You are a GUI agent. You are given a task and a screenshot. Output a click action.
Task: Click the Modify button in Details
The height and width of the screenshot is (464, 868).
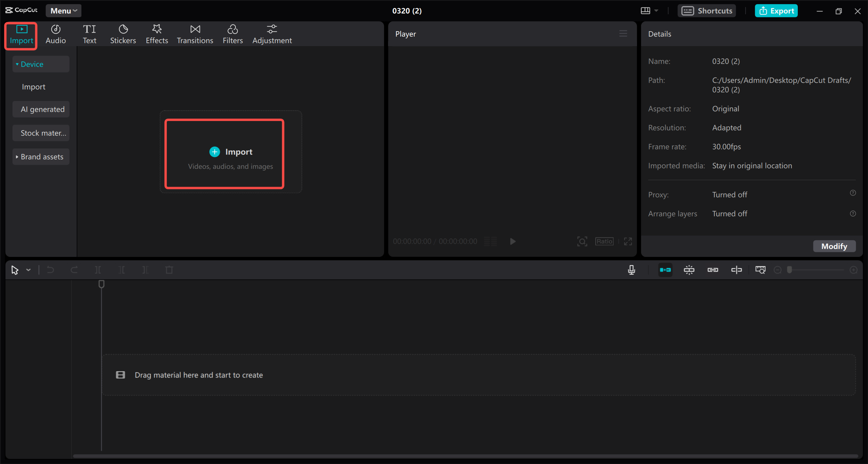[834, 246]
